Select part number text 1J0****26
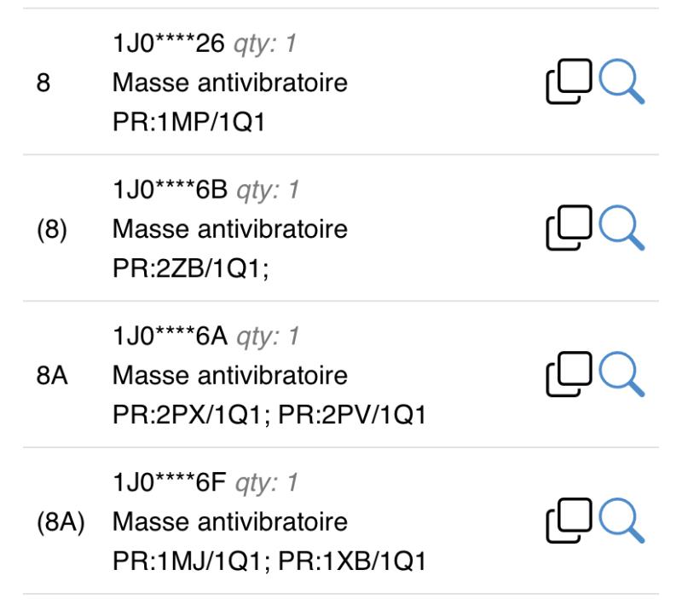Viewport: 682px width, 616px height. (168, 43)
